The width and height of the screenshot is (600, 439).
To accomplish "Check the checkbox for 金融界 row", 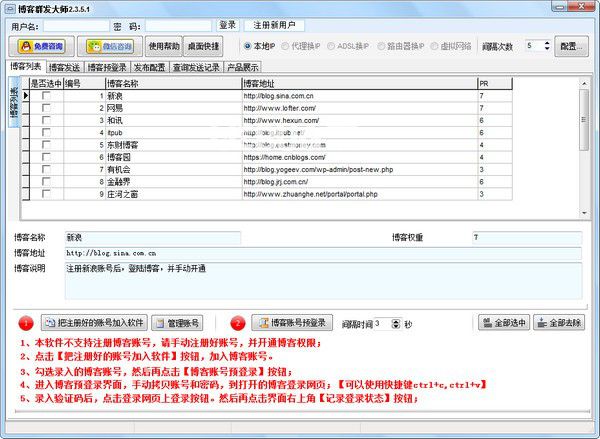I will [46, 181].
